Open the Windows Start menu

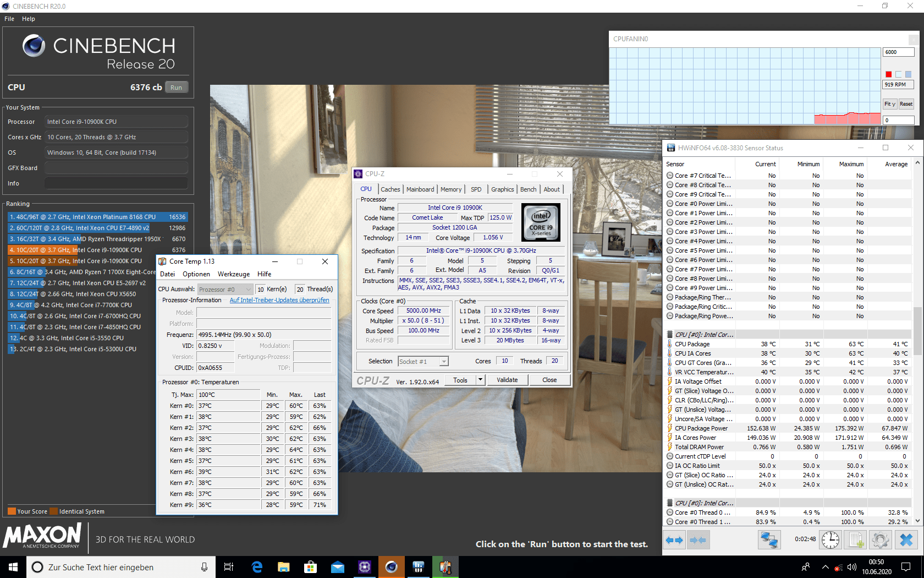[13, 567]
